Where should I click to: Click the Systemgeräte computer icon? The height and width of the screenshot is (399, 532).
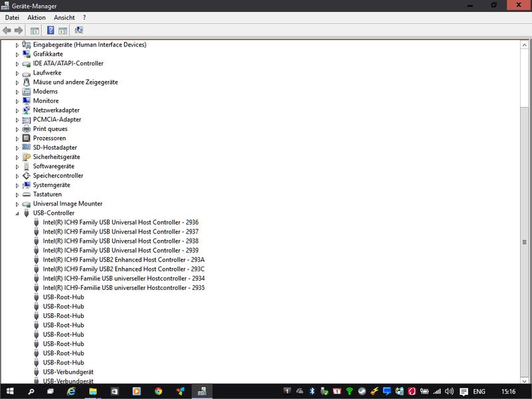(27, 185)
